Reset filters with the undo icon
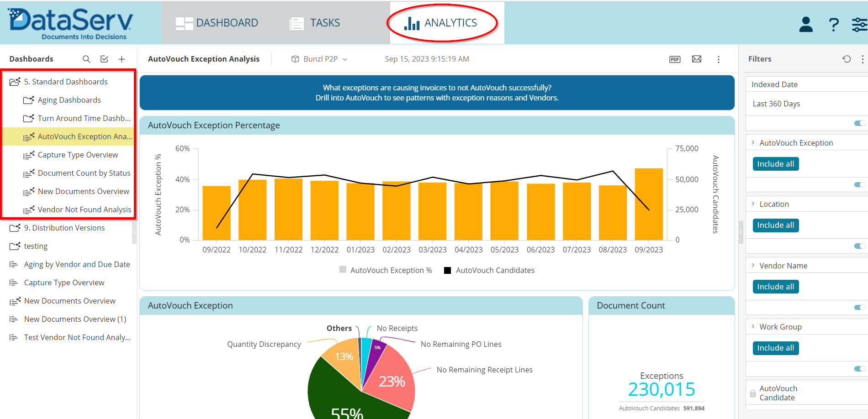This screenshot has height=419, width=868. click(847, 59)
